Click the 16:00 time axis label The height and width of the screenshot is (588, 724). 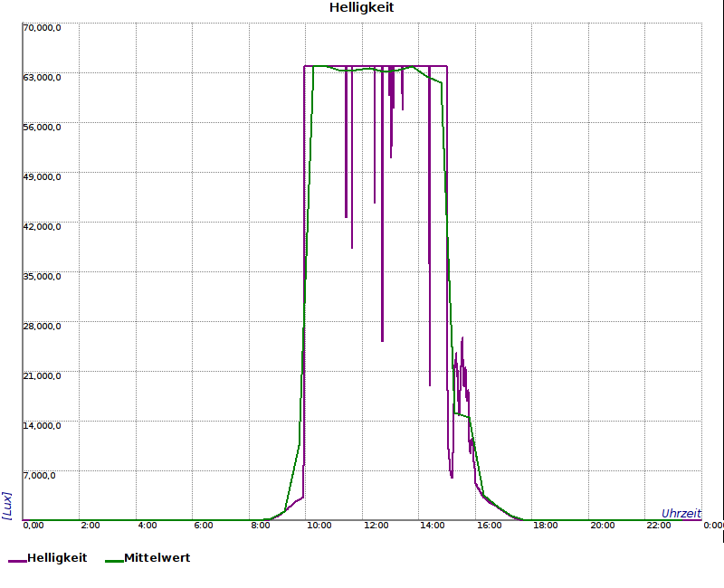point(490,526)
